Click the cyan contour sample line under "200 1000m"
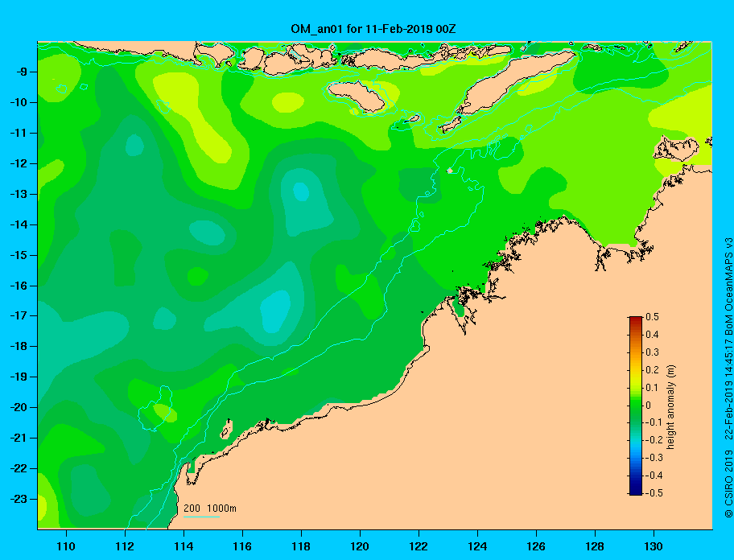Screen dimensions: 734x560 pyautogui.click(x=202, y=517)
